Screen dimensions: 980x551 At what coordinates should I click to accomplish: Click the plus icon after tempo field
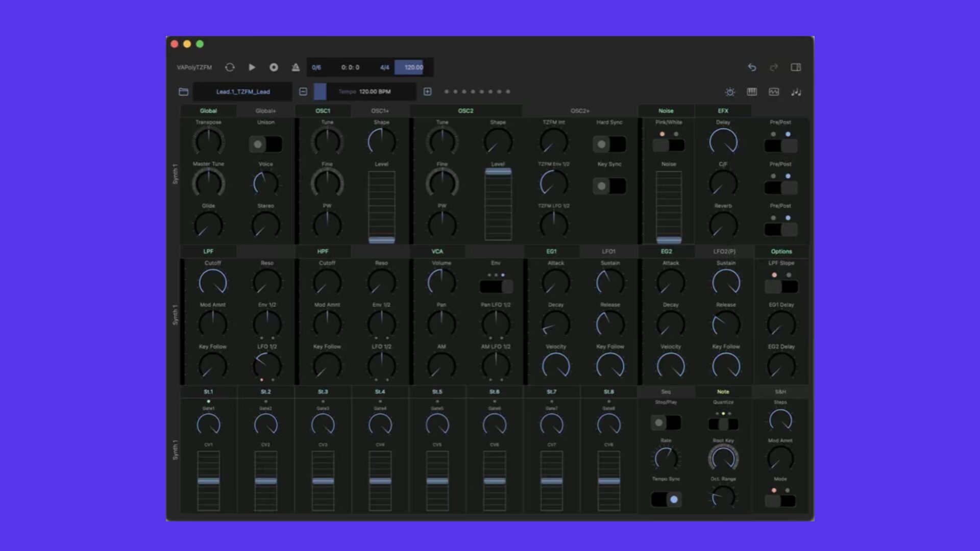click(428, 92)
